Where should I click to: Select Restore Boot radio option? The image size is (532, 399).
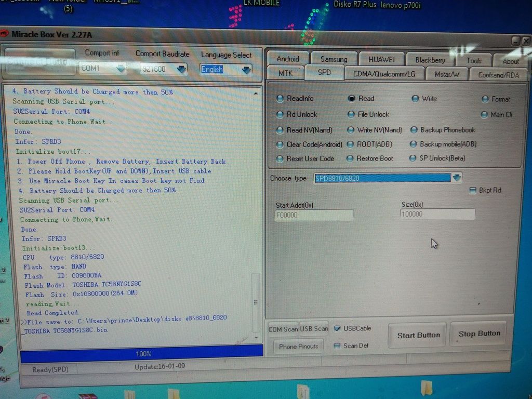click(350, 158)
